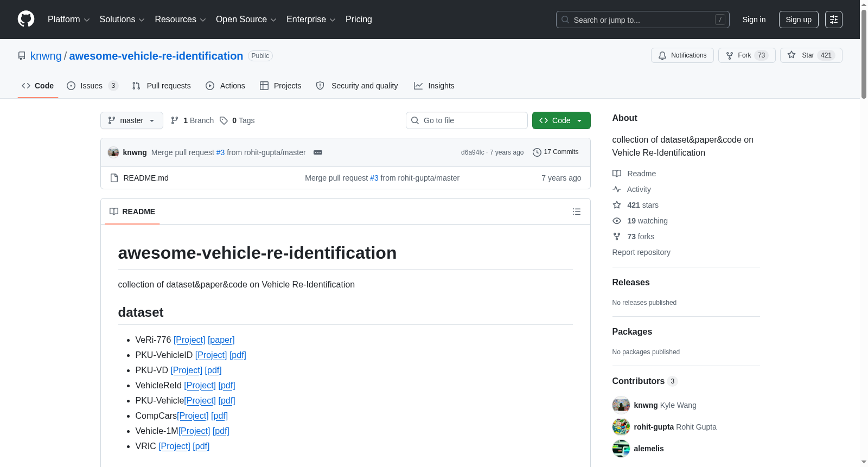Open the GitHub homepage logo

click(x=26, y=19)
